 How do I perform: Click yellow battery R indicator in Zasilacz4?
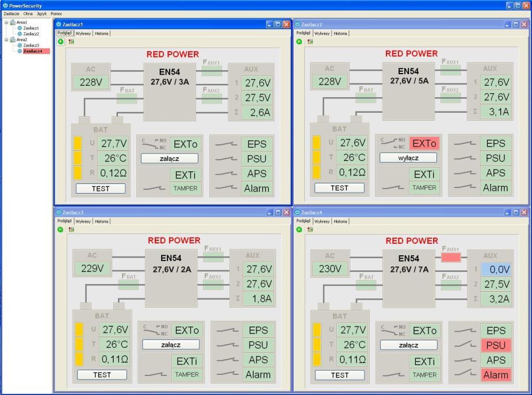click(x=317, y=359)
